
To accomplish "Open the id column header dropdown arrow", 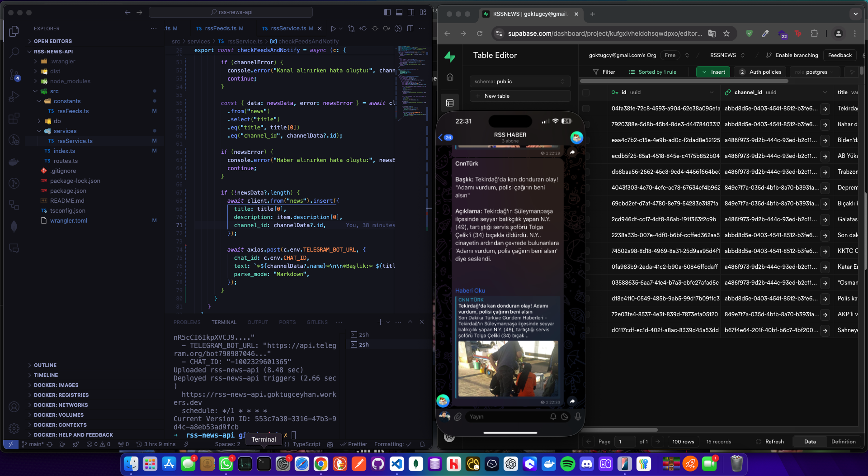I will point(712,92).
